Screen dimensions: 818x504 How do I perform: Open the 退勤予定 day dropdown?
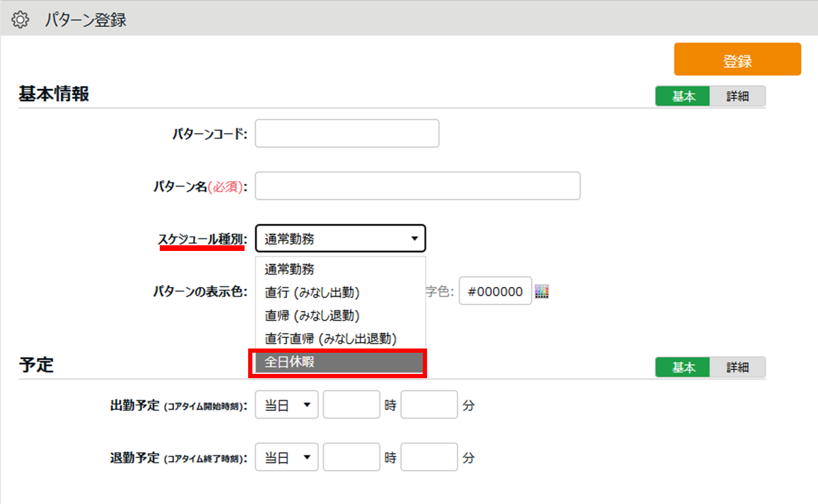click(x=286, y=457)
